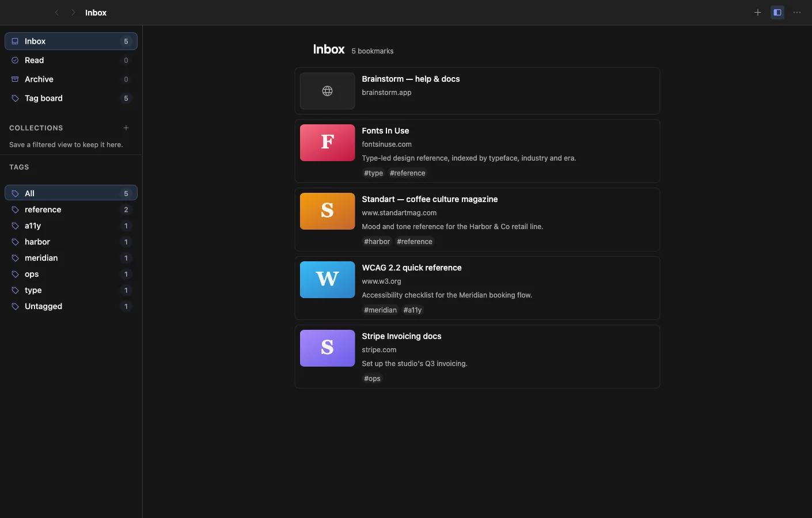Go back using the left chevron
This screenshot has height=518, width=812.
coord(56,12)
